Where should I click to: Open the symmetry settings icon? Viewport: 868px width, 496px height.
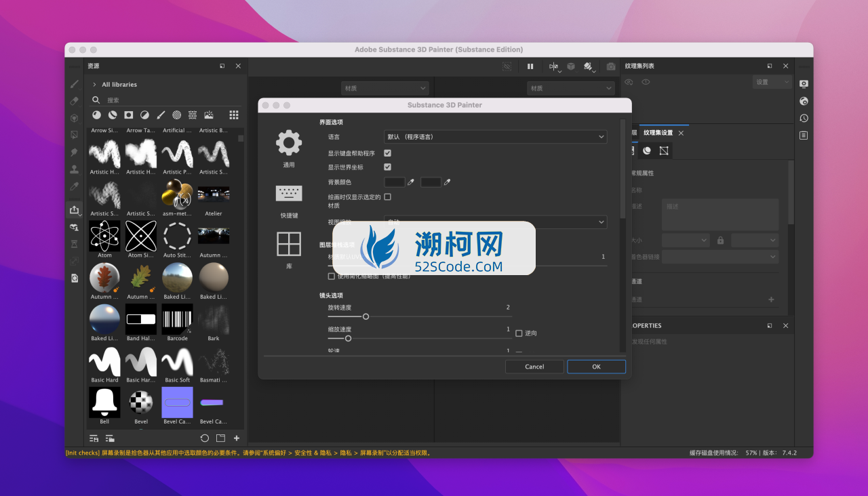click(x=554, y=66)
